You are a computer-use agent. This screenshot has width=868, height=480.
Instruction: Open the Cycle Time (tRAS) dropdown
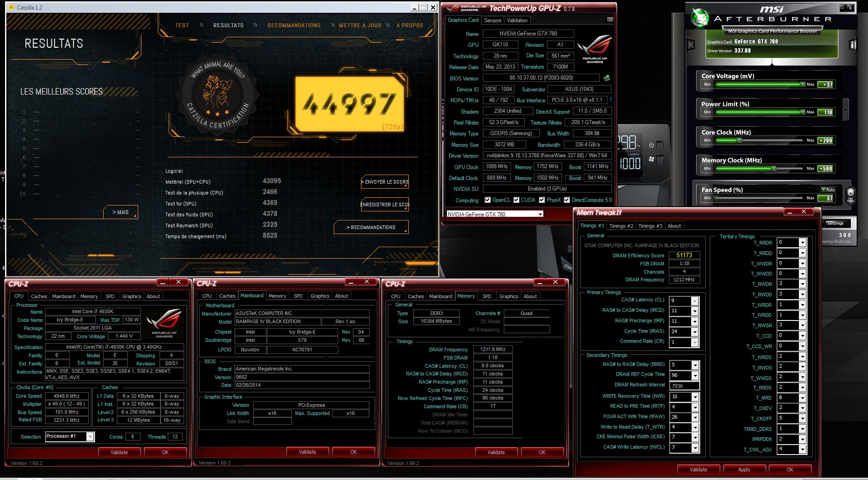point(694,332)
